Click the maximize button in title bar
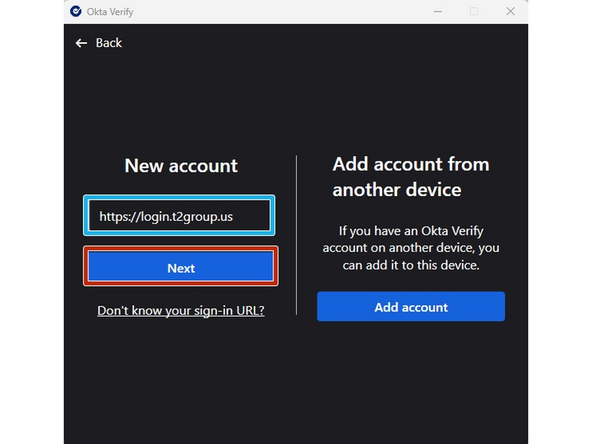This screenshot has height=444, width=592. 474,11
